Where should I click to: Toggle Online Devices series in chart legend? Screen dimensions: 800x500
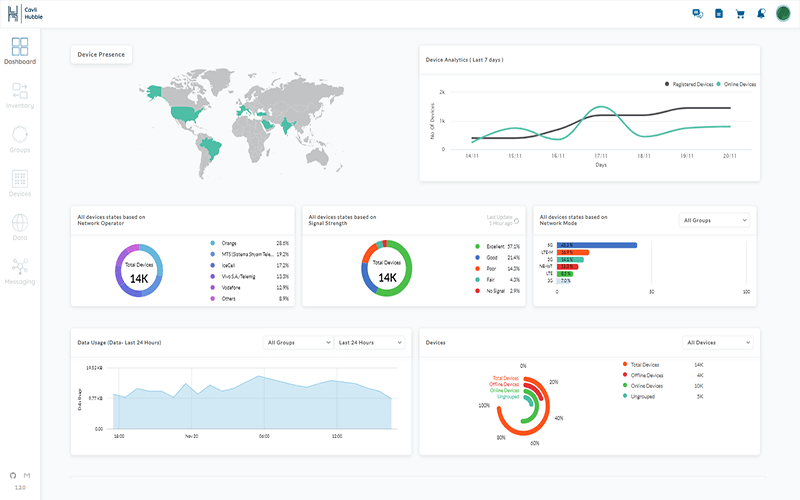(x=738, y=84)
